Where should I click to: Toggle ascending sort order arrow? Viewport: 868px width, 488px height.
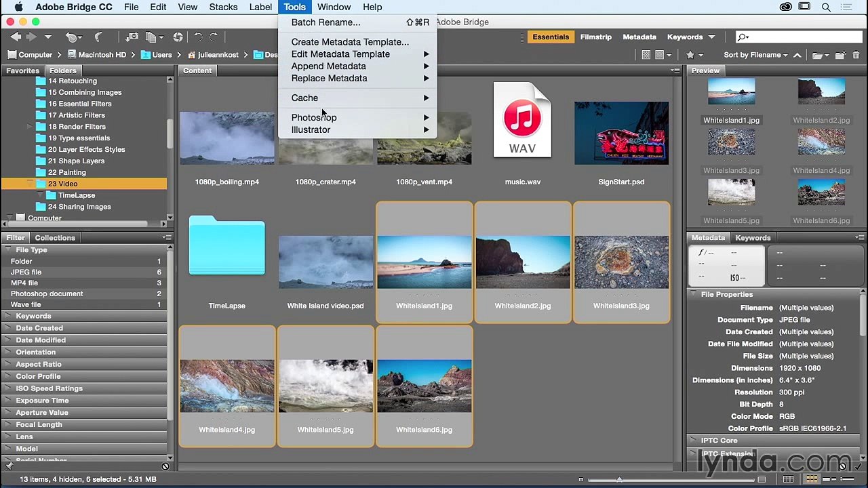pyautogui.click(x=797, y=55)
